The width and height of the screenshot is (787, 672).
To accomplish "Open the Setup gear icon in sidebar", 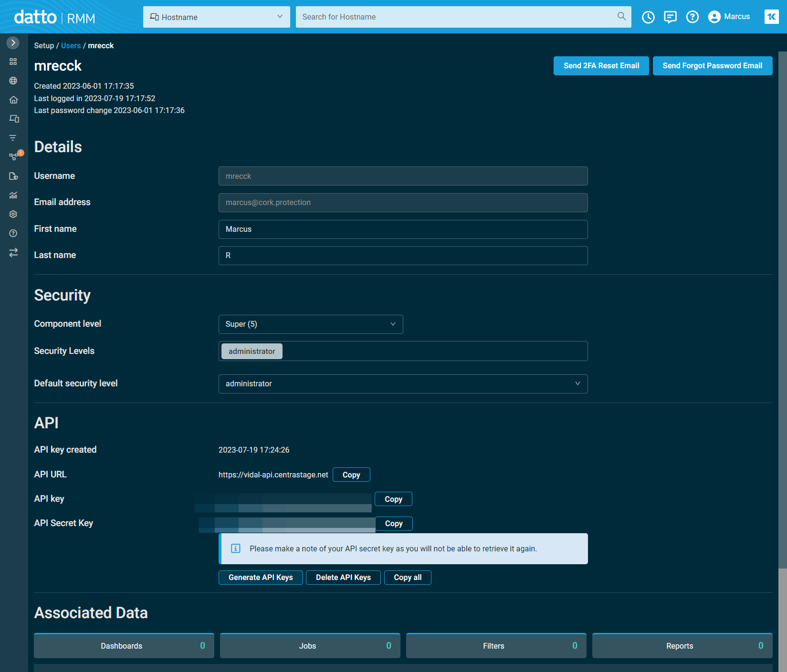I will [13, 214].
